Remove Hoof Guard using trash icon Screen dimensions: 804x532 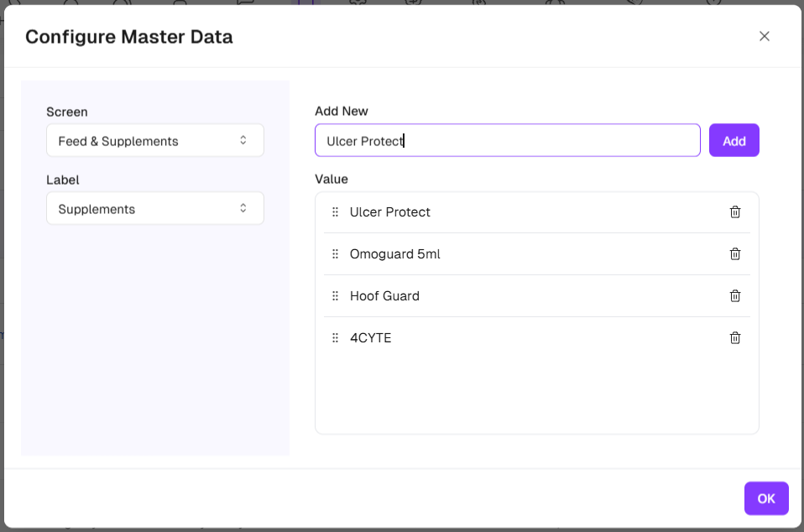tap(735, 296)
